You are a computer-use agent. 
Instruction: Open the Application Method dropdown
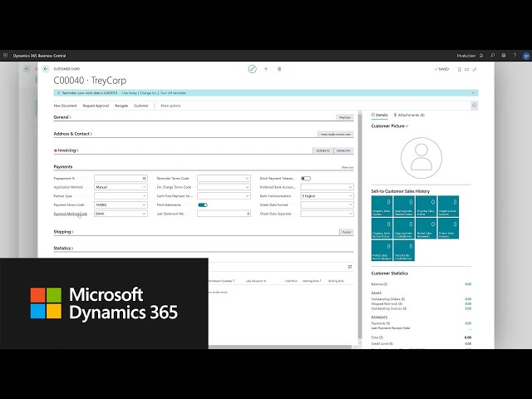point(121,187)
